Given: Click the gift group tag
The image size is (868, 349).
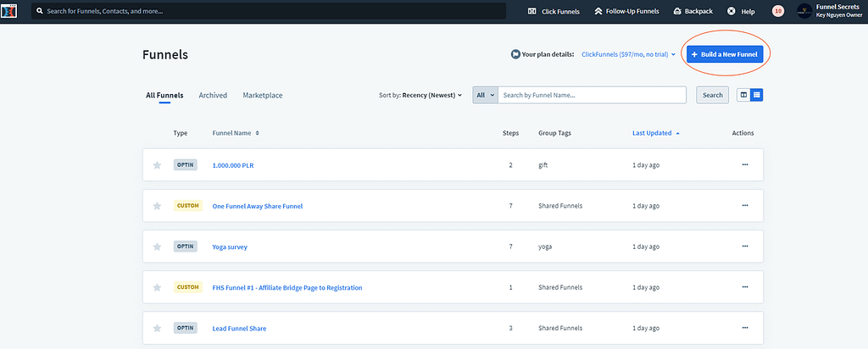Looking at the screenshot, I should pos(542,165).
